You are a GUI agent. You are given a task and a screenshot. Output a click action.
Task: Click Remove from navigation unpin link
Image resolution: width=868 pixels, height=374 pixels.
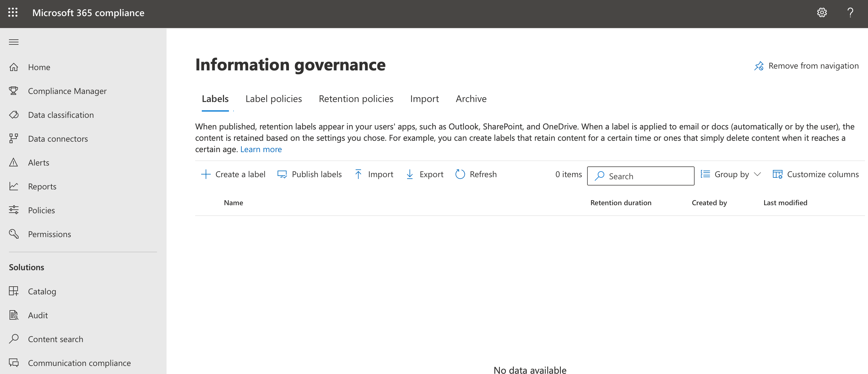click(x=806, y=66)
